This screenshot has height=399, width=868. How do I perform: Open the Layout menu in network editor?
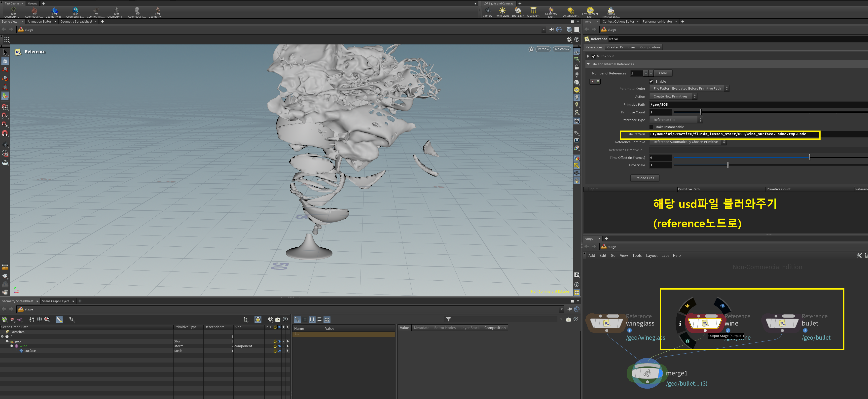tap(651, 256)
